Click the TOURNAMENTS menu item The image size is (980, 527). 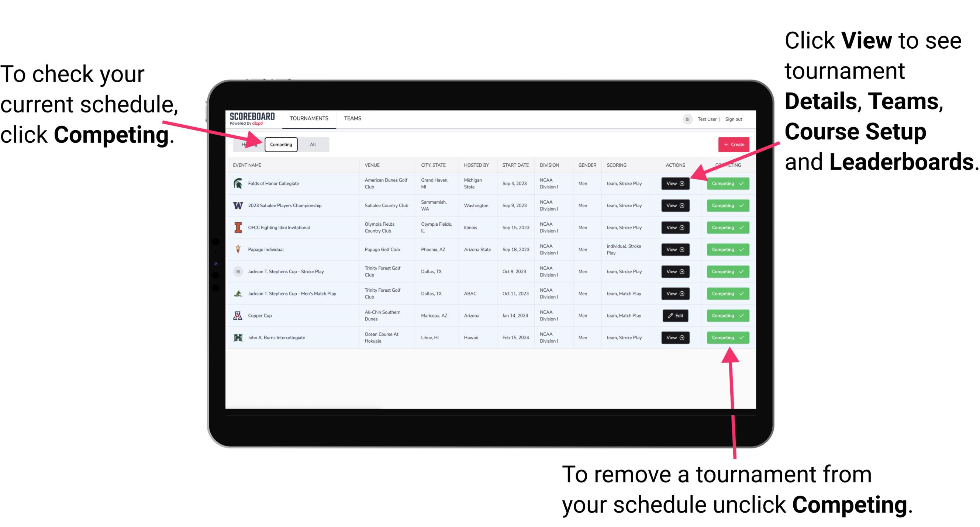coord(310,118)
